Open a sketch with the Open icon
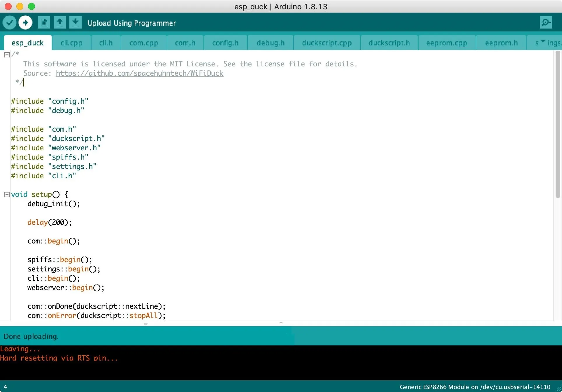 60,23
